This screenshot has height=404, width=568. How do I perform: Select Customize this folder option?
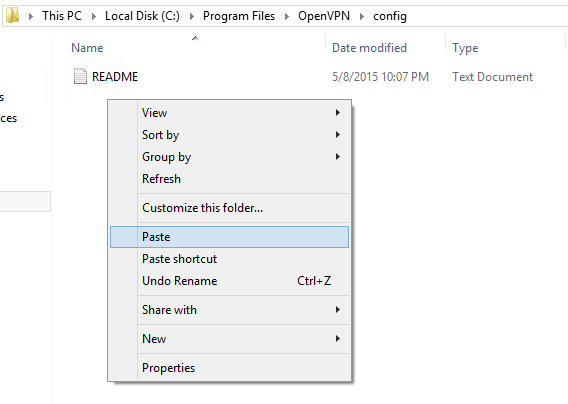click(230, 208)
